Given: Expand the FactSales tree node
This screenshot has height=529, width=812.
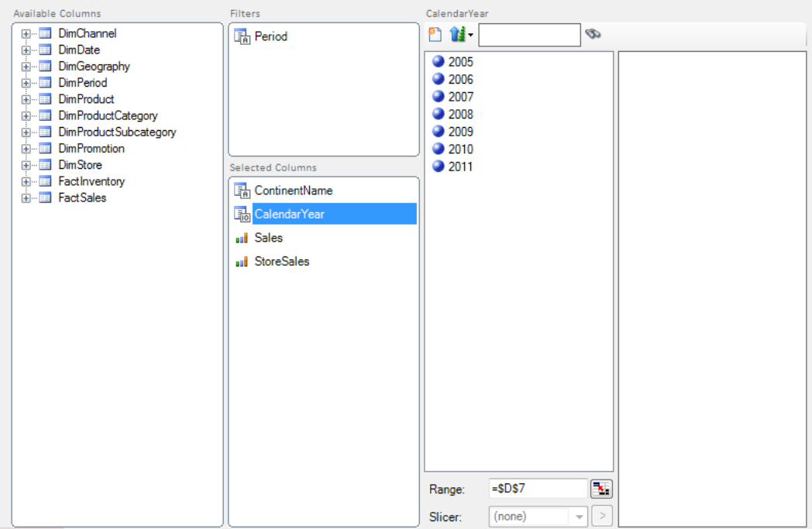Looking at the screenshot, I should coord(25,199).
